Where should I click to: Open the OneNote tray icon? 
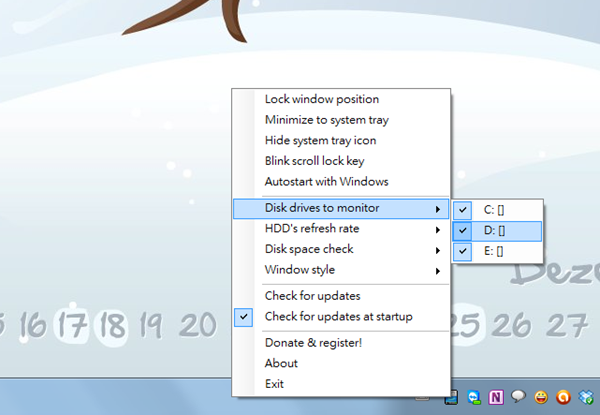pyautogui.click(x=496, y=397)
